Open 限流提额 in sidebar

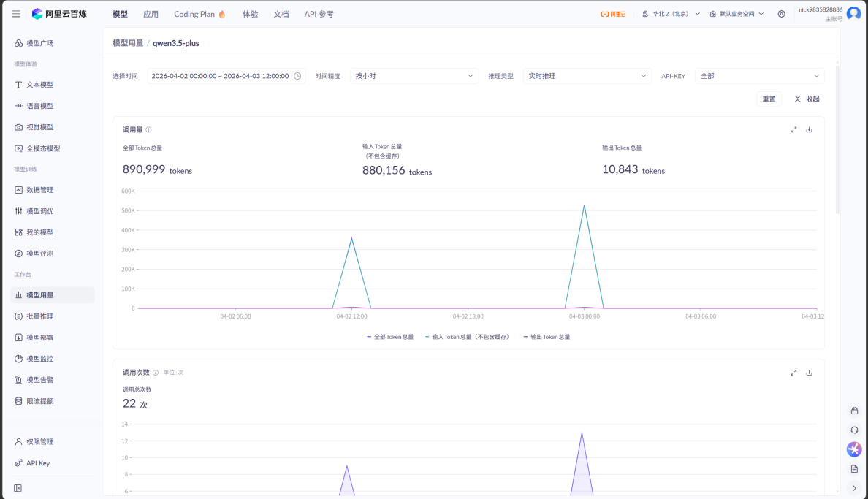coord(53,401)
